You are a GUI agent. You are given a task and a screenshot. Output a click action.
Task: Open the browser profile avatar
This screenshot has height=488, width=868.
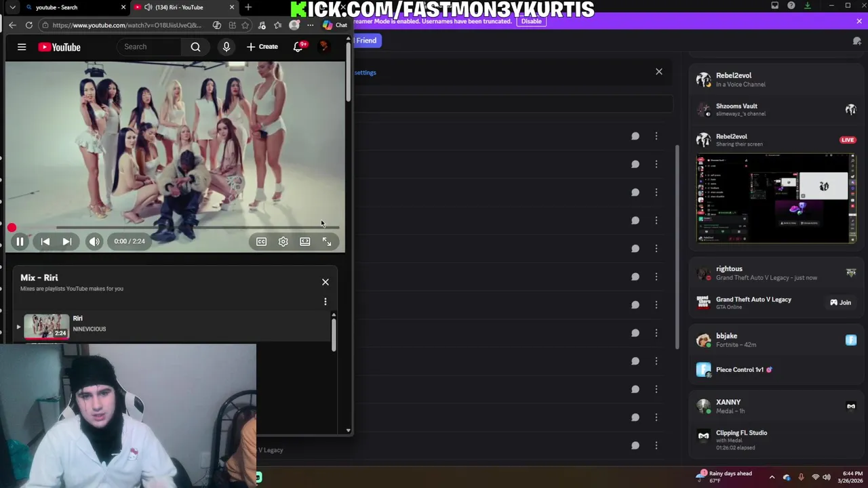coord(294,25)
